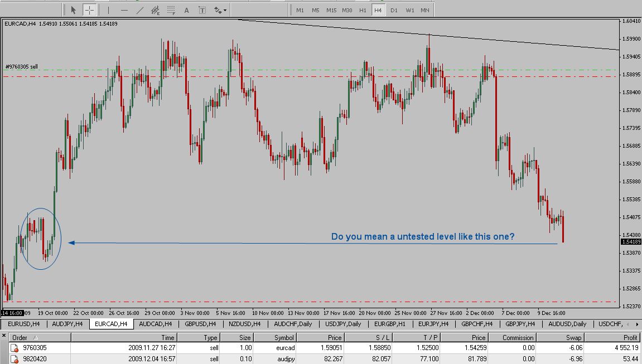642x364 pixels.
Task: Select the vertical line drawing tool
Action: click(108, 10)
